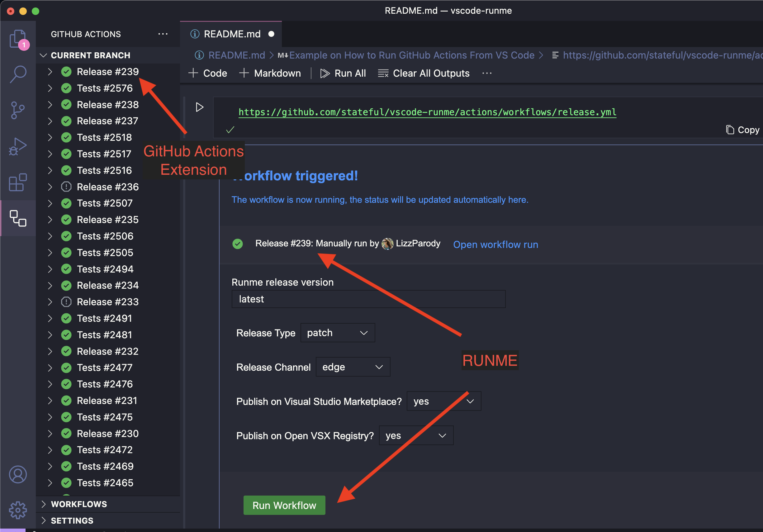Expand the SETTINGS section
The image size is (763, 532).
[x=108, y=520]
